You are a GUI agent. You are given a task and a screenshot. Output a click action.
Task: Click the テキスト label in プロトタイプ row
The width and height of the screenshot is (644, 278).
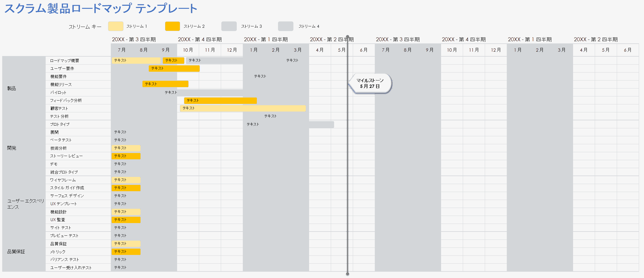click(253, 124)
